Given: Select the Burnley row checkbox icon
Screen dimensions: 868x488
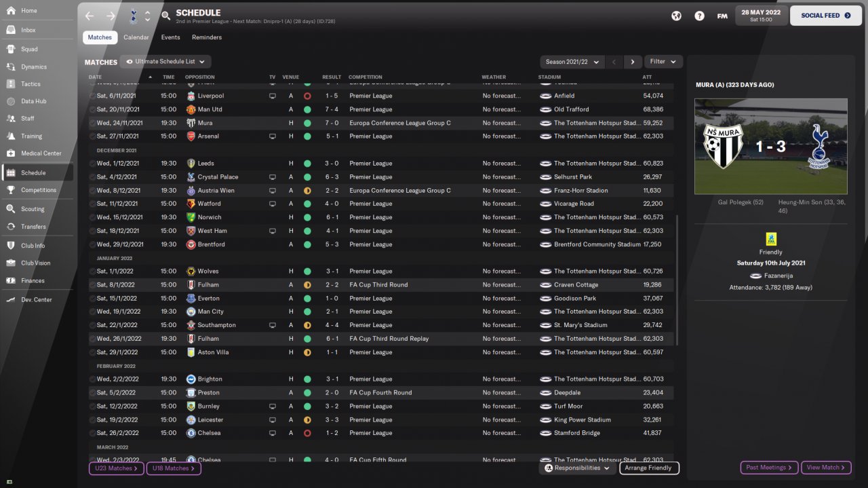Looking at the screenshot, I should [92, 407].
